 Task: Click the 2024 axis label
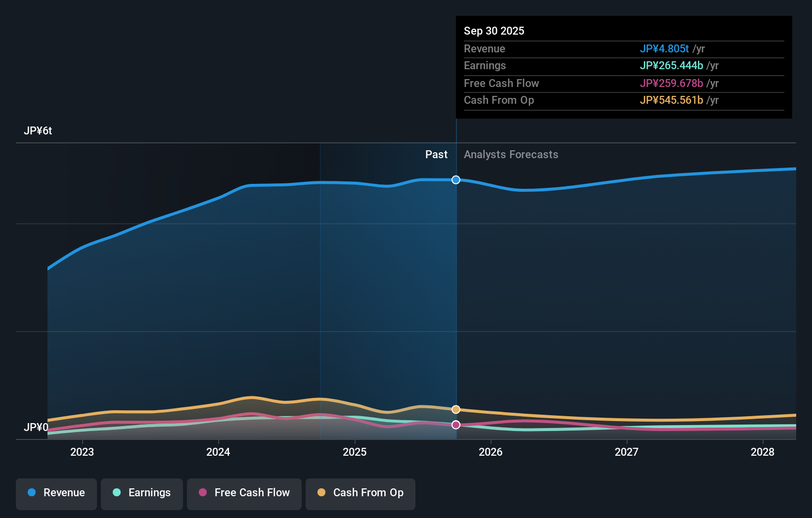[x=218, y=452]
